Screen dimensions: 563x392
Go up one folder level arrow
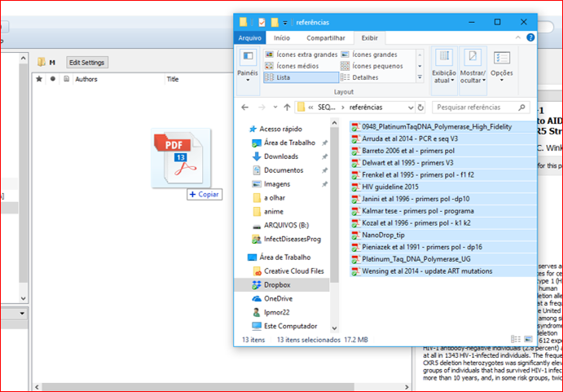pos(287,107)
